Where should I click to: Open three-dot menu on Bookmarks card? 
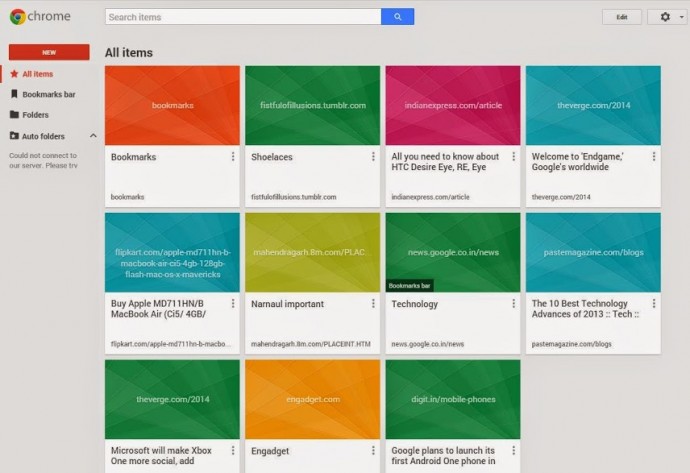click(233, 157)
